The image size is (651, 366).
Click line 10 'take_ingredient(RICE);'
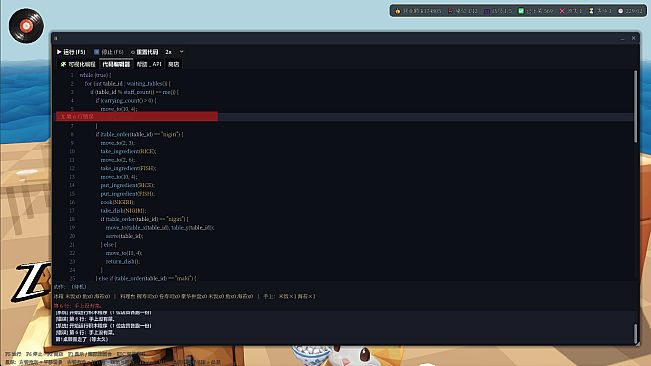pos(128,151)
